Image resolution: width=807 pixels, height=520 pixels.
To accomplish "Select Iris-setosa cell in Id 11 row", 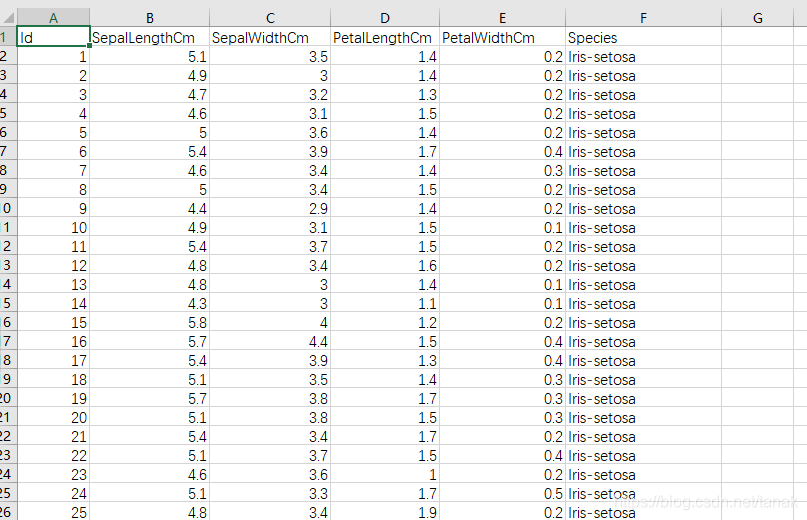I will coord(643,246).
